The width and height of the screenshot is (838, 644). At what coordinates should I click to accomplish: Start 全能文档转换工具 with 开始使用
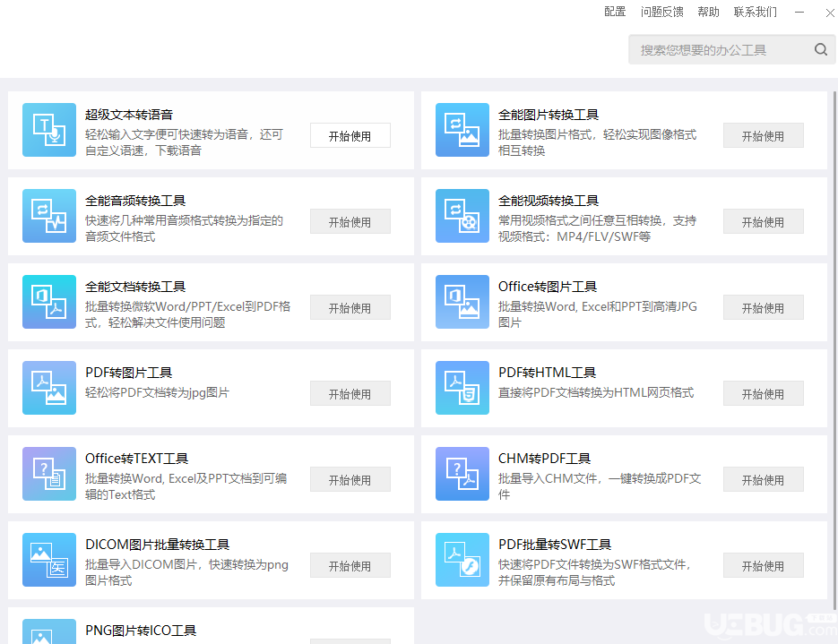click(350, 307)
